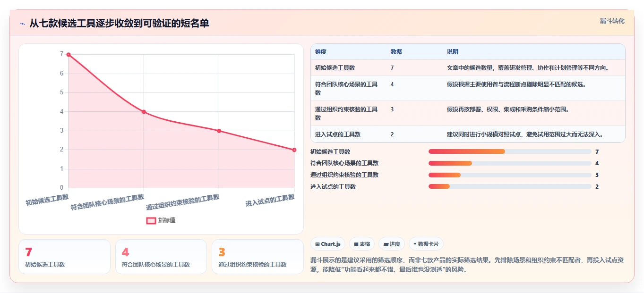
Task: Toggle the 指标值 legend swatch
Action: pos(151,220)
